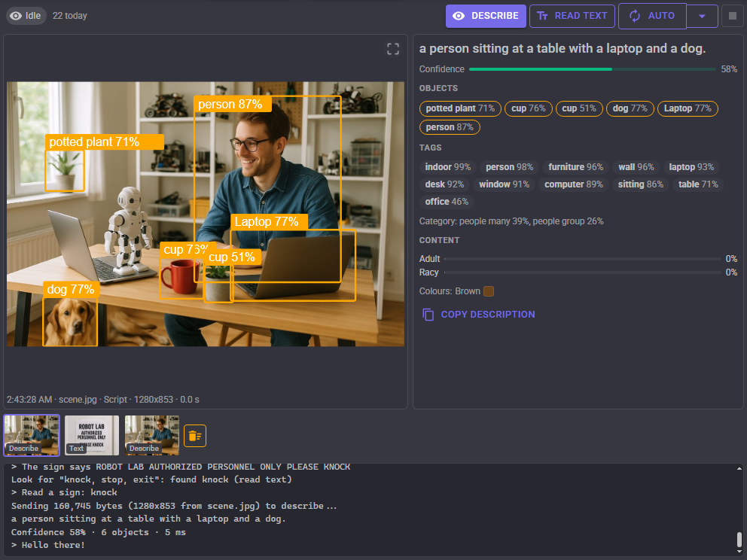
Task: Click the 'person 98%' tag
Action: [x=509, y=167]
